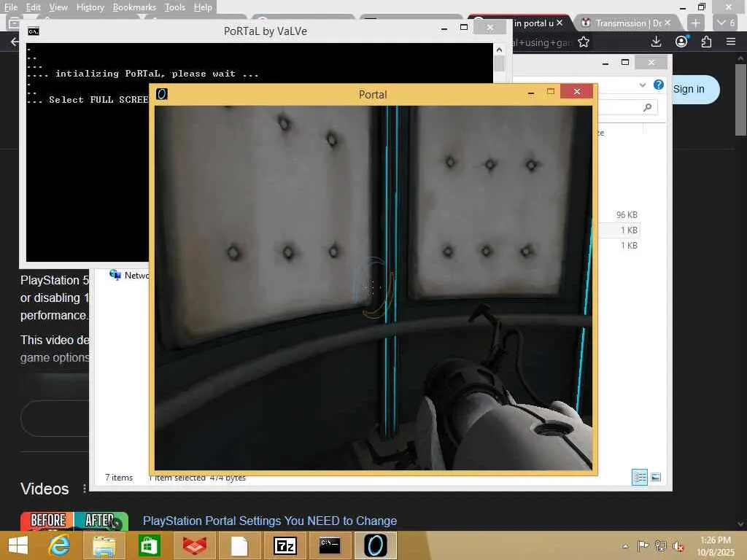Open 7-Zip from the taskbar
Image resolution: width=747 pixels, height=560 pixels.
pos(285,545)
